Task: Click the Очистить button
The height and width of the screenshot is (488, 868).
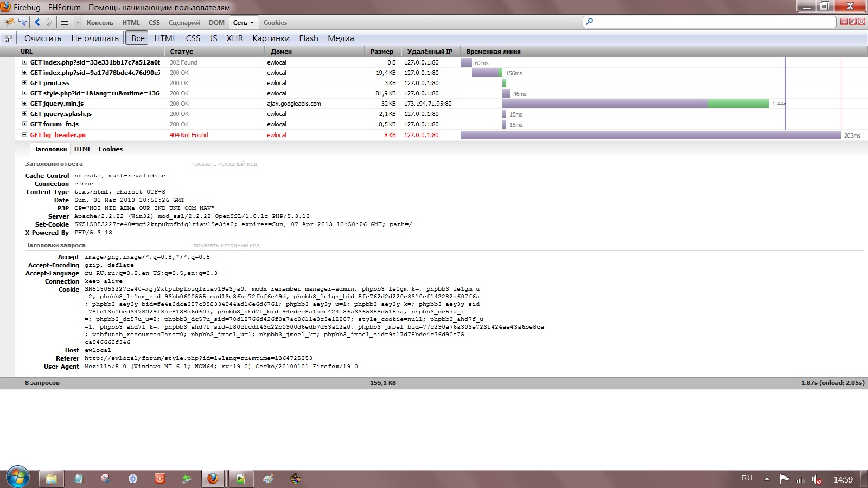Action: (x=43, y=38)
